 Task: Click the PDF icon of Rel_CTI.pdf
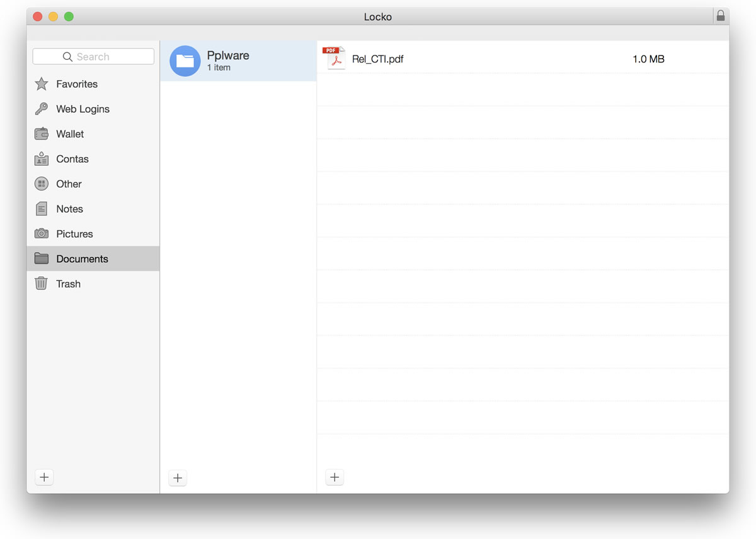(x=335, y=59)
